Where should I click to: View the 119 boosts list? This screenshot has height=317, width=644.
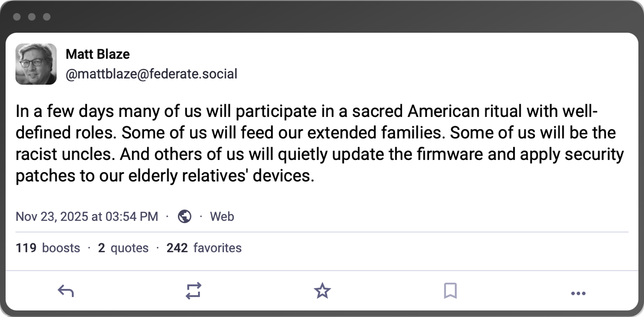[x=48, y=248]
